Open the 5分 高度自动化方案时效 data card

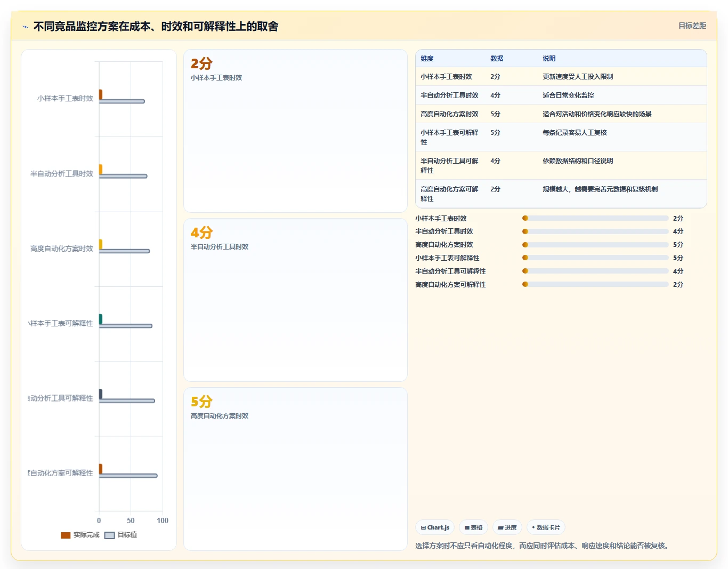295,469
